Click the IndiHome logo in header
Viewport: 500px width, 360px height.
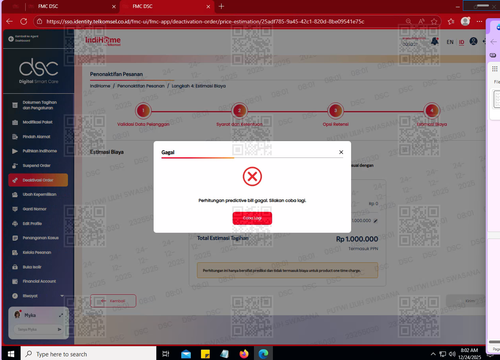coord(103,41)
